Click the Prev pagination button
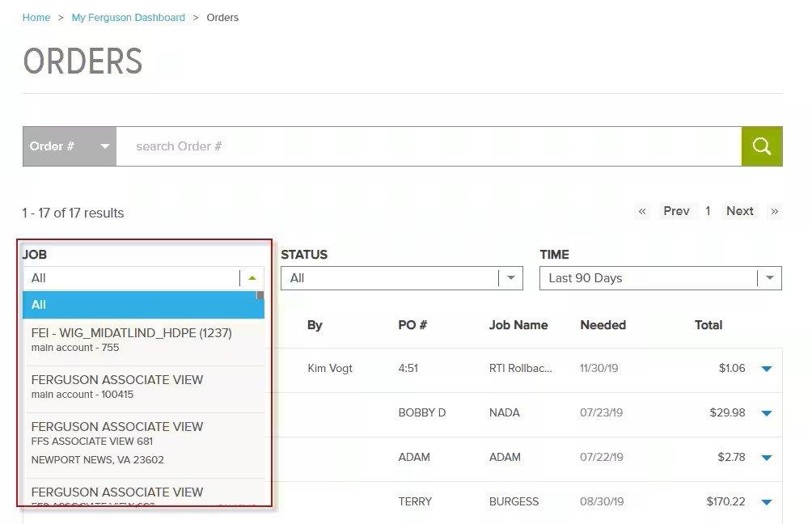The height and width of the screenshot is (524, 812). point(676,211)
